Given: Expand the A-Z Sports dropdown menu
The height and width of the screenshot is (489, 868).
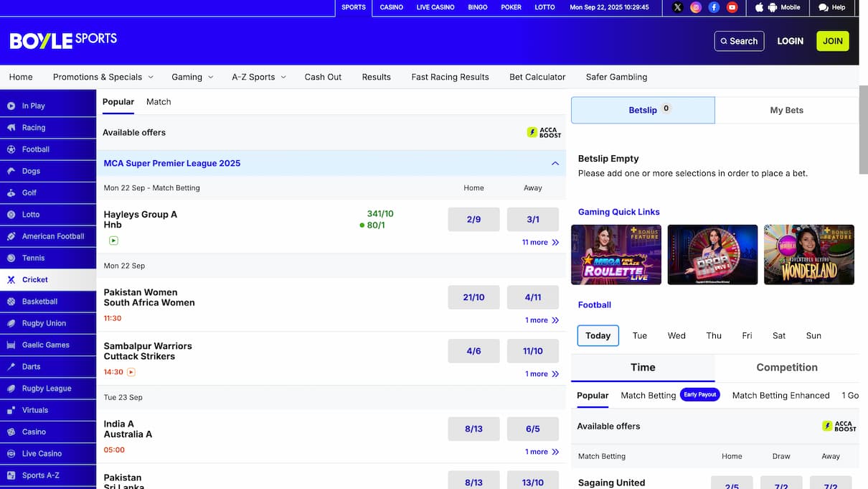Looking at the screenshot, I should 259,77.
